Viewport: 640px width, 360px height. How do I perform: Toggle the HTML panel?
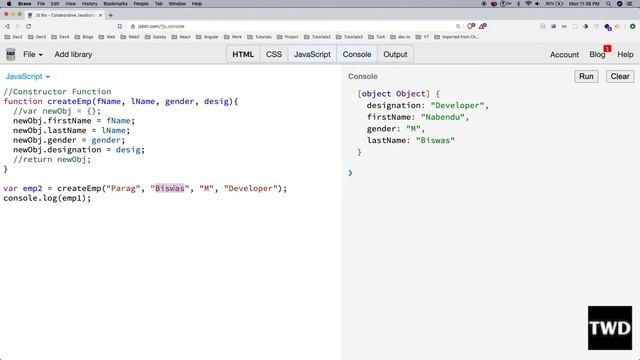(243, 54)
